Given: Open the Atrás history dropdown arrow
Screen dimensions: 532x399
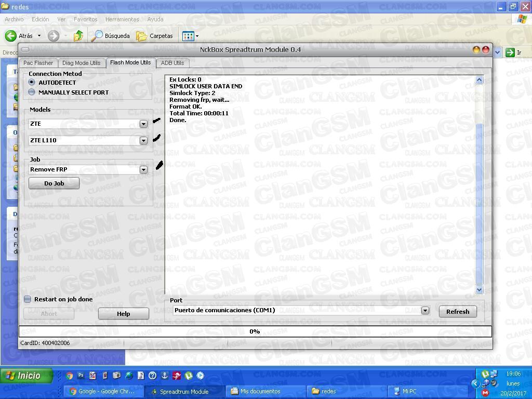Looking at the screenshot, I should [39, 36].
